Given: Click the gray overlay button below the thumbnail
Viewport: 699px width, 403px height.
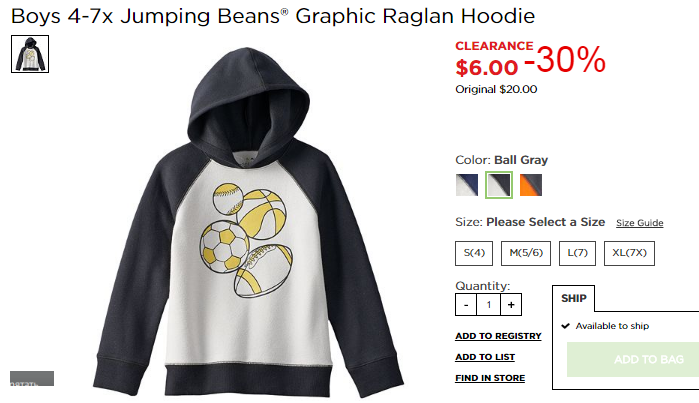Looking at the screenshot, I should click(32, 378).
